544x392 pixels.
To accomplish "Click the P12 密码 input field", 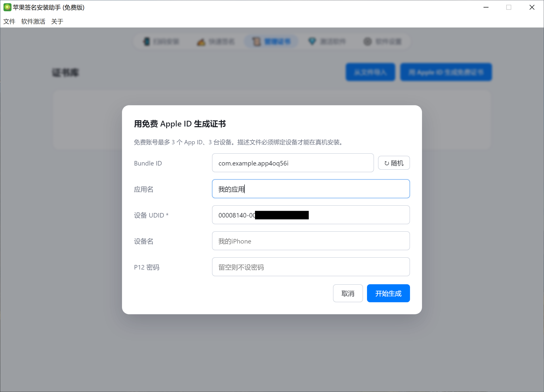I will point(311,267).
